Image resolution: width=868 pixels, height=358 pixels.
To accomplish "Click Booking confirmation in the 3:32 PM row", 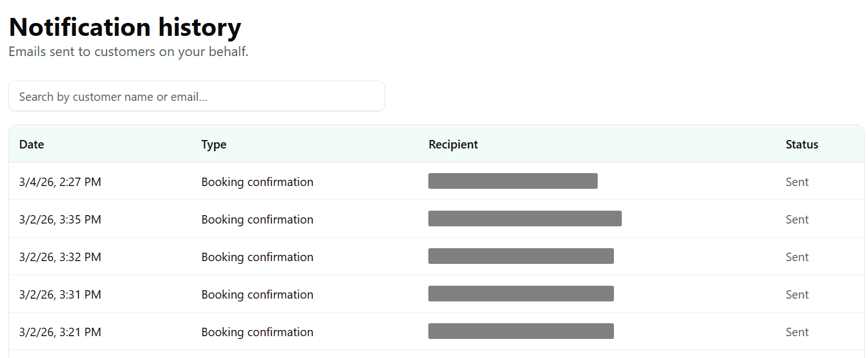I will pos(257,257).
